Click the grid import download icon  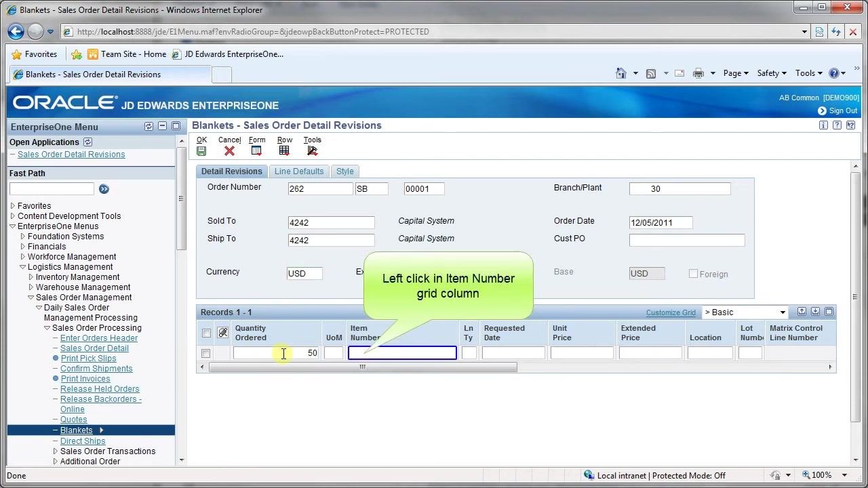point(815,312)
